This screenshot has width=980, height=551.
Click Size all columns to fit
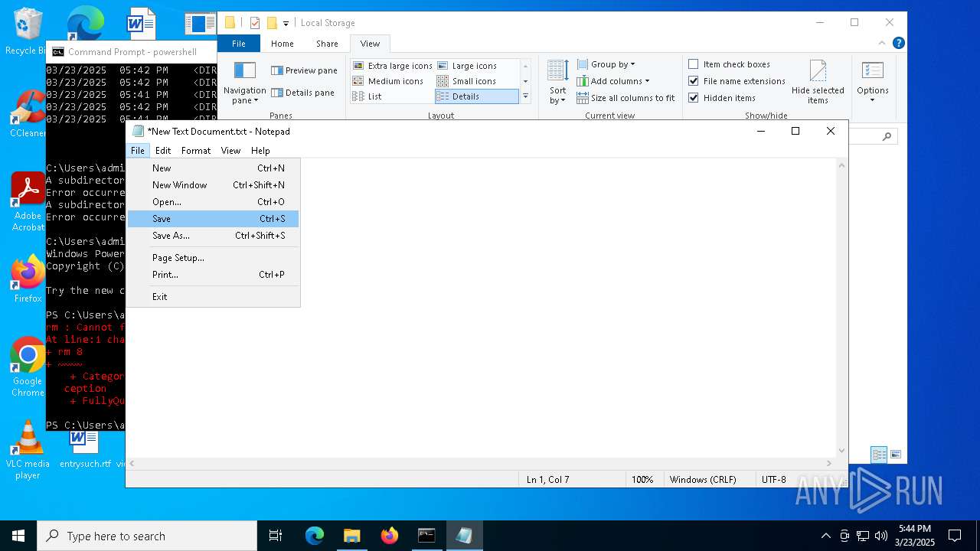tap(626, 98)
